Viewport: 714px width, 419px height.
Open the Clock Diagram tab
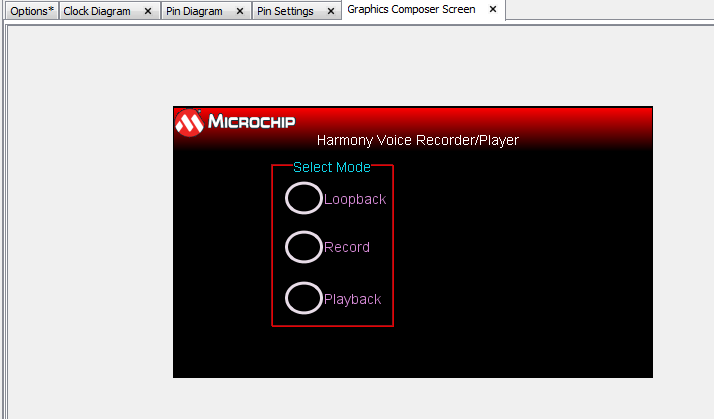[97, 11]
